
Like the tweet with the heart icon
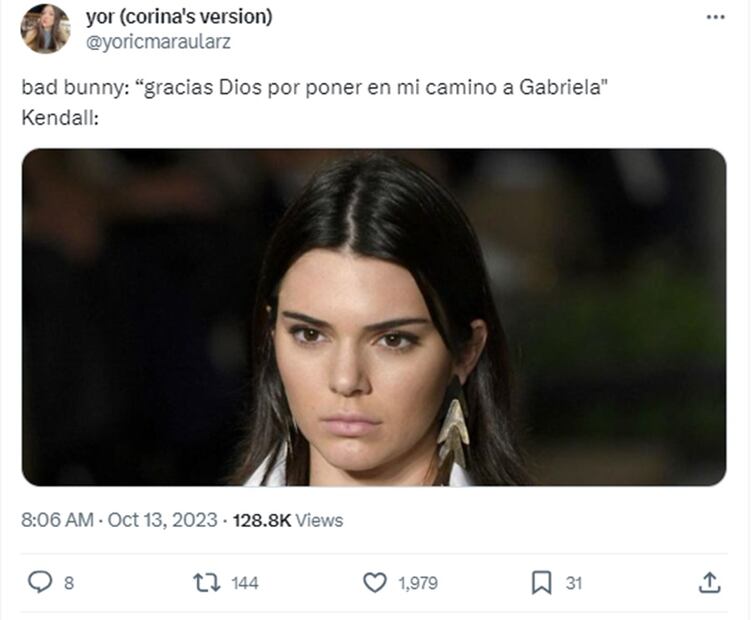click(x=375, y=583)
